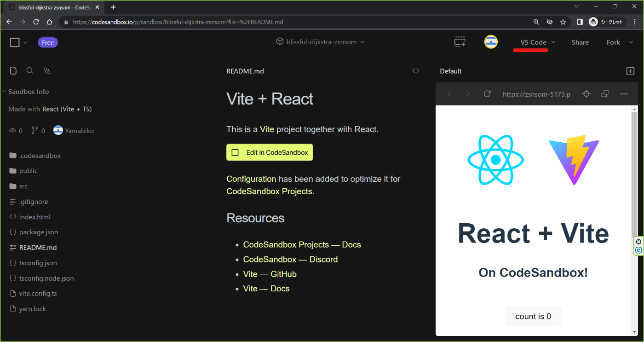Select README.md in the file tree
Image resolution: width=644 pixels, height=342 pixels.
[33, 247]
